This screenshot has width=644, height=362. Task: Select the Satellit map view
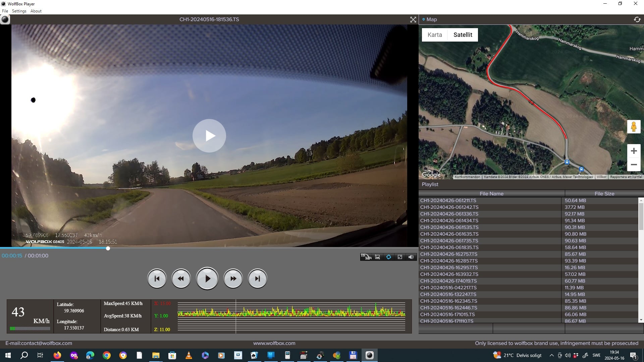pos(463,35)
